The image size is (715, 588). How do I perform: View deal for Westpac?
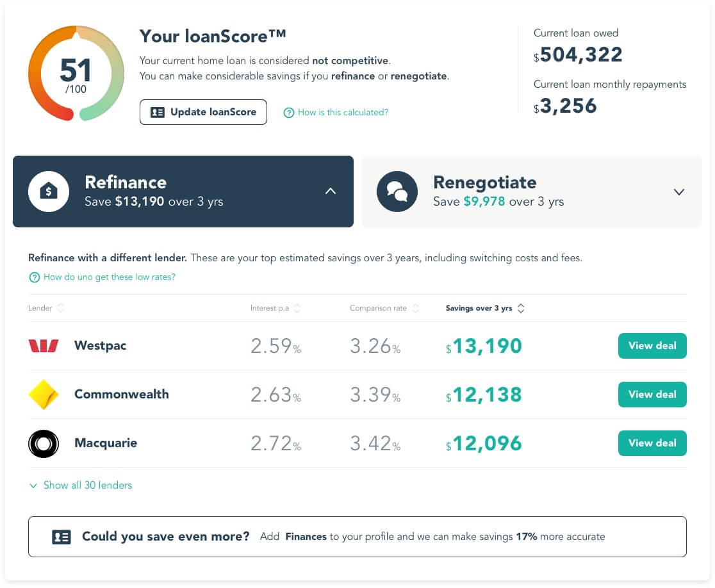pos(652,346)
